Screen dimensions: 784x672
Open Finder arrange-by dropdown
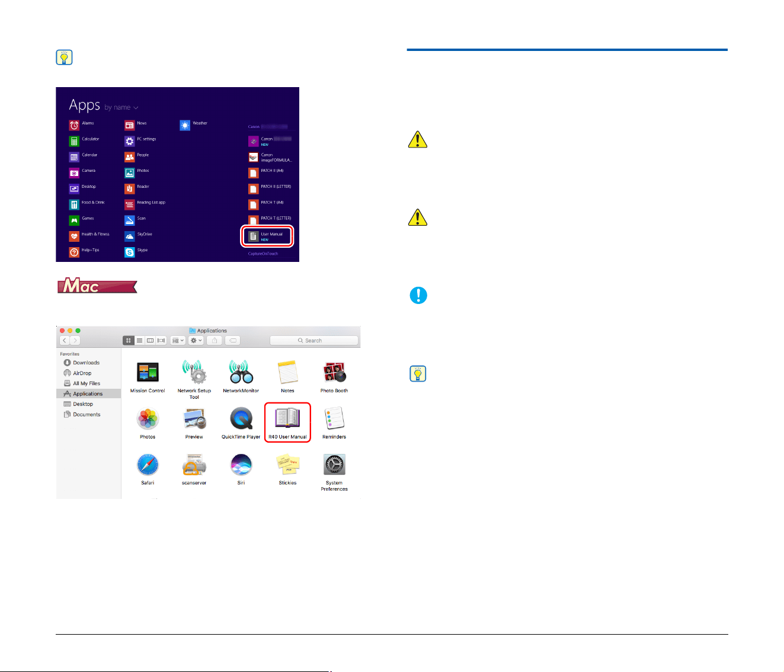[x=178, y=340]
